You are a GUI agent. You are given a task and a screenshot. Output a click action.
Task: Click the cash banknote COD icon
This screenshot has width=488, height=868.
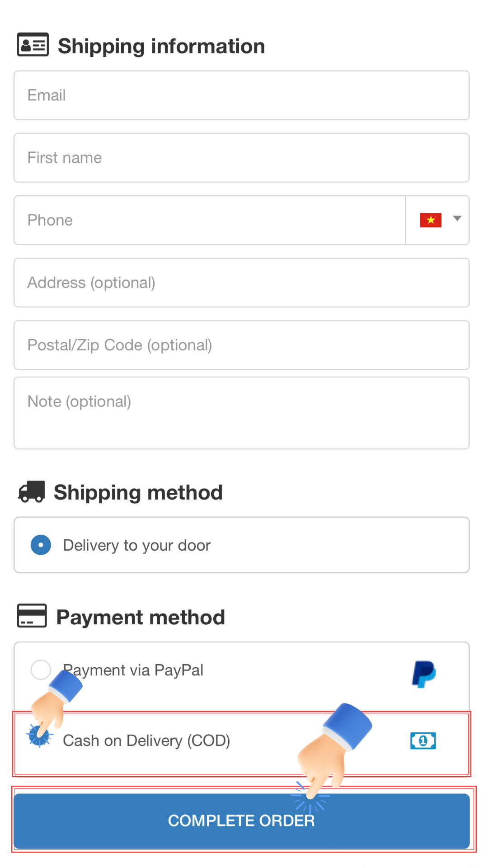423,741
